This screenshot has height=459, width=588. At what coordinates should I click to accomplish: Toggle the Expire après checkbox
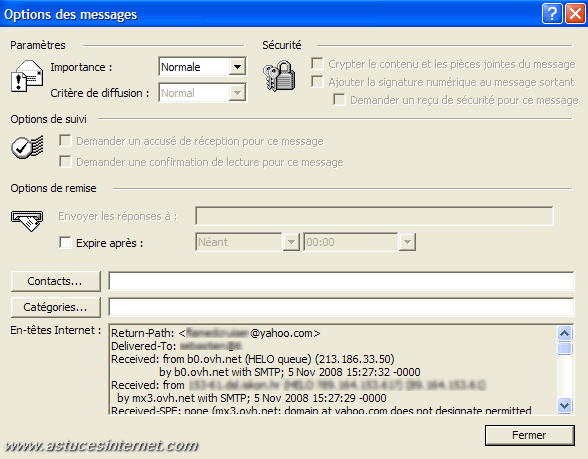[x=65, y=242]
